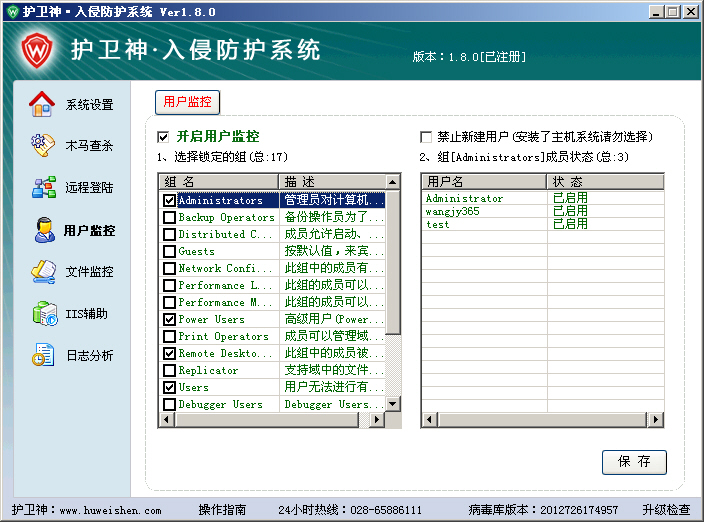Check the Performance Monitor group checkbox
704x522 pixels.
click(x=169, y=302)
